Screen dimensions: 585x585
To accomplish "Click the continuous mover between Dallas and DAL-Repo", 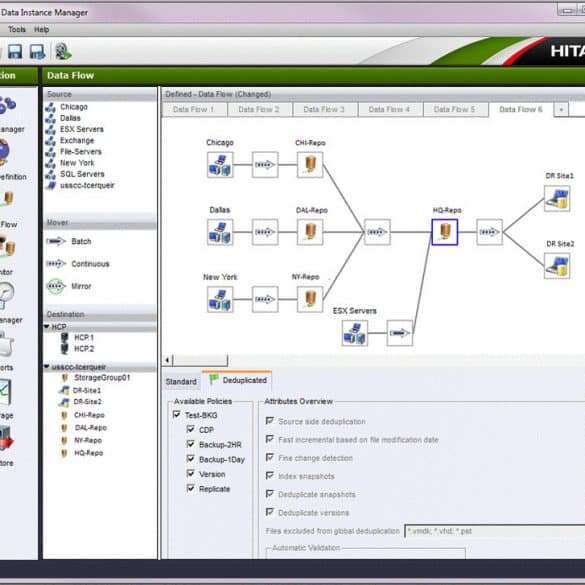I will [265, 232].
